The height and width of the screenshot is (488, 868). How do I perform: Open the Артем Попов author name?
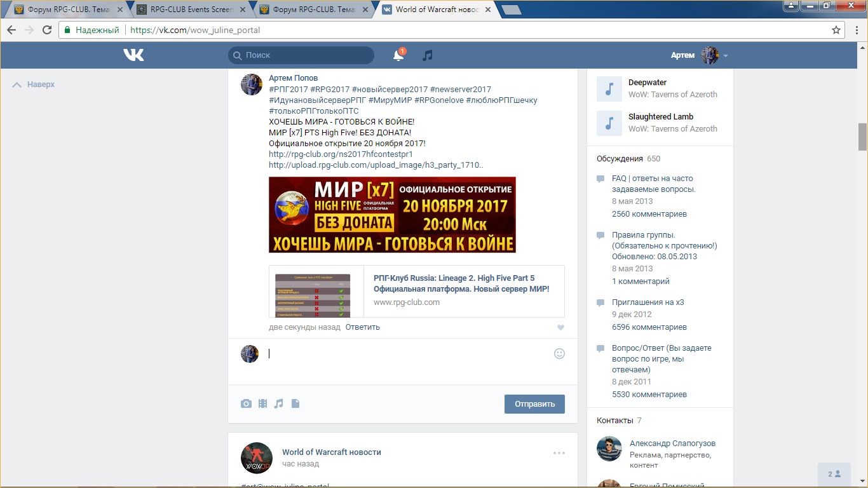point(294,78)
